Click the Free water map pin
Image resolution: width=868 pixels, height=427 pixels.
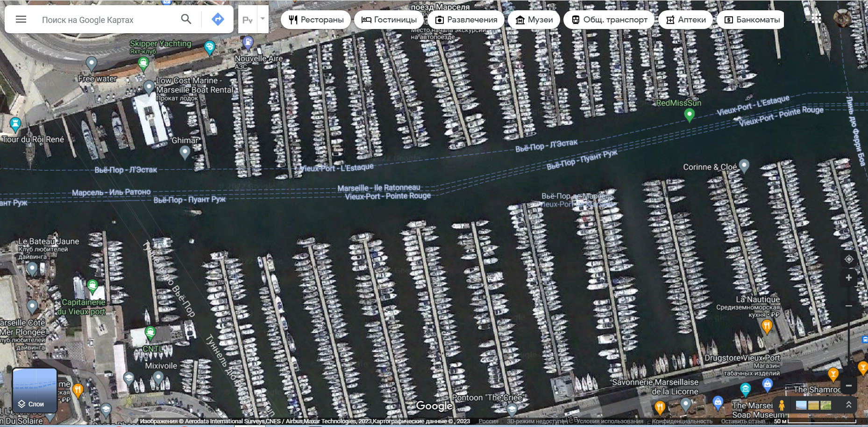[92, 63]
